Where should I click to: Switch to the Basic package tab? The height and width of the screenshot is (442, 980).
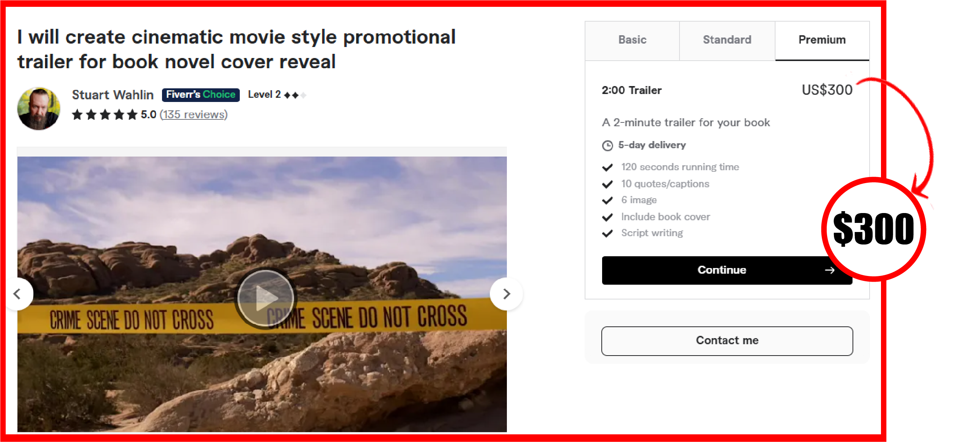coord(632,40)
